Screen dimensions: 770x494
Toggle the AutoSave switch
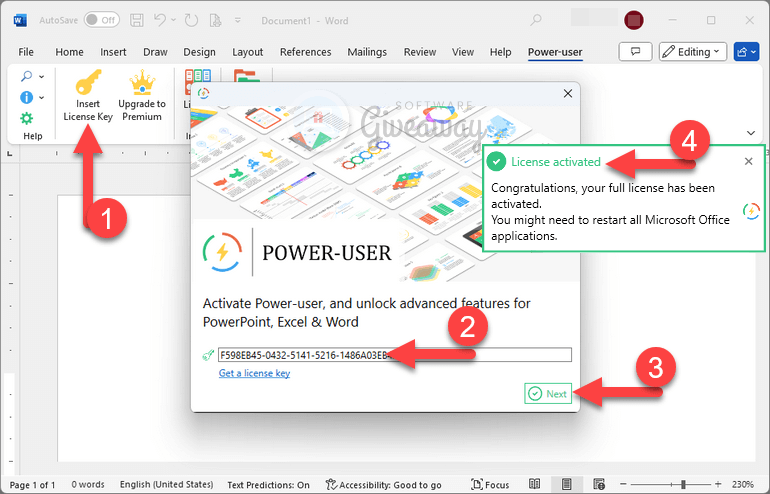102,20
